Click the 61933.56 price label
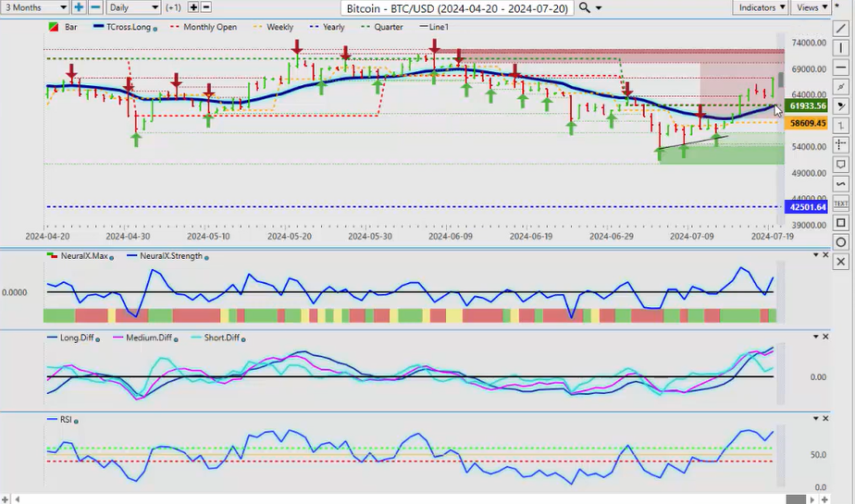This screenshot has width=855, height=504. point(808,105)
